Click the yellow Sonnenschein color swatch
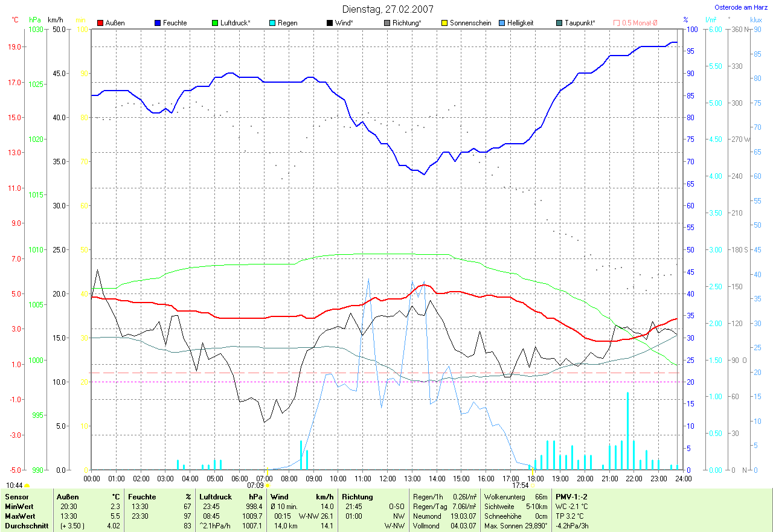The width and height of the screenshot is (773, 532). (x=444, y=23)
